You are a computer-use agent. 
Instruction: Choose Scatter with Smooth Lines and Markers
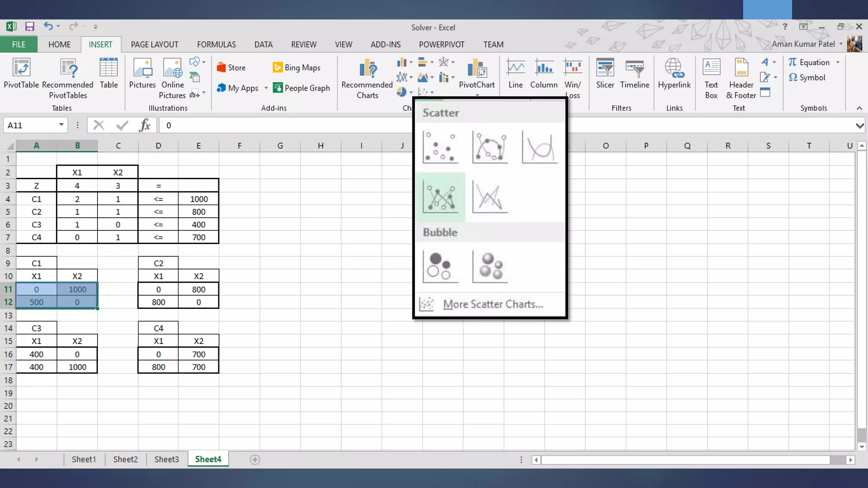(x=490, y=147)
